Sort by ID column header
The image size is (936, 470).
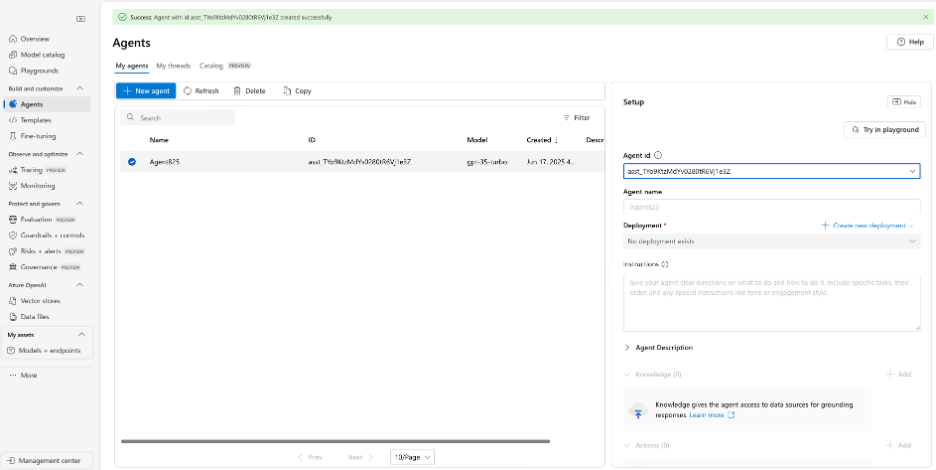(x=312, y=140)
